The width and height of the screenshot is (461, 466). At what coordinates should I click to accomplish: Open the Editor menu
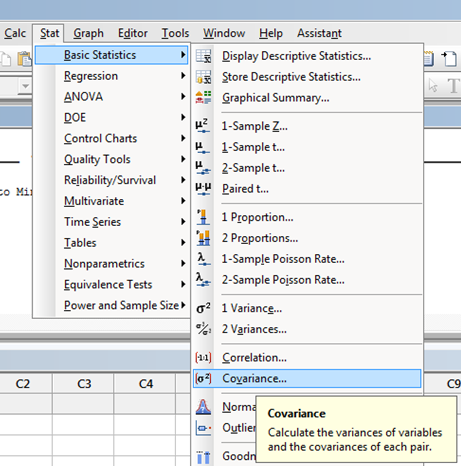[x=133, y=33]
